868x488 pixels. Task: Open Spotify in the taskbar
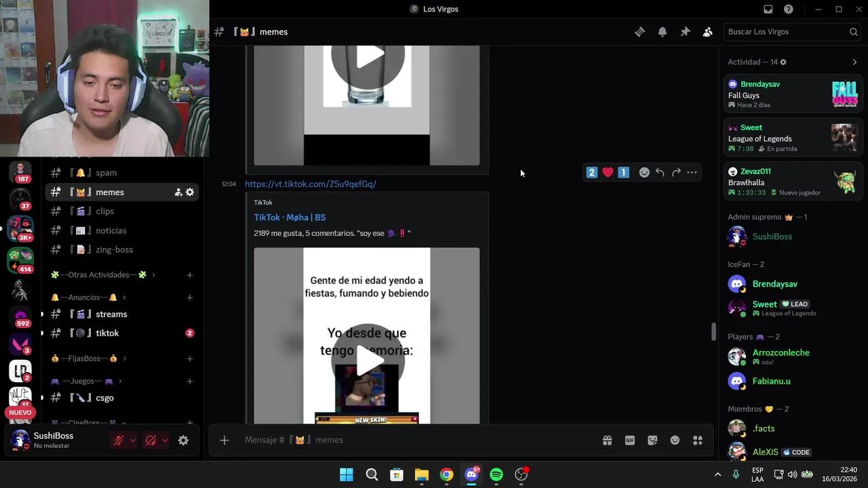[x=496, y=474]
